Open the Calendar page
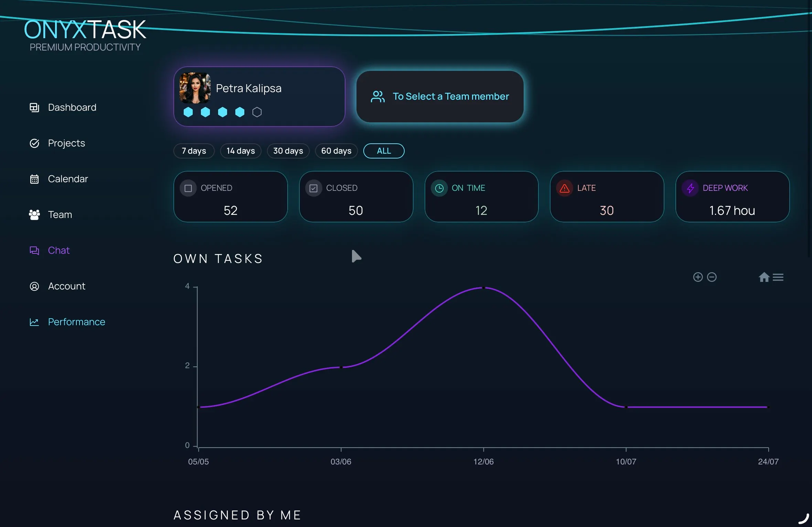 pos(68,179)
